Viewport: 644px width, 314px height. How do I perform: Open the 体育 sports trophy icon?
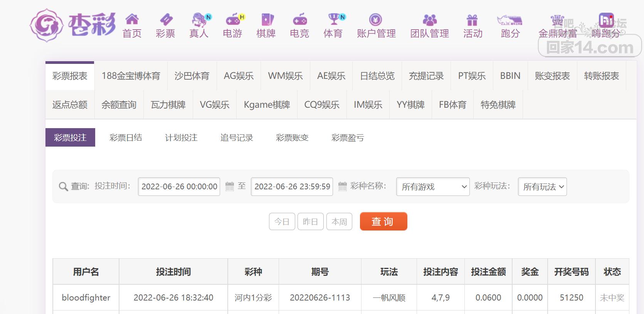[333, 19]
